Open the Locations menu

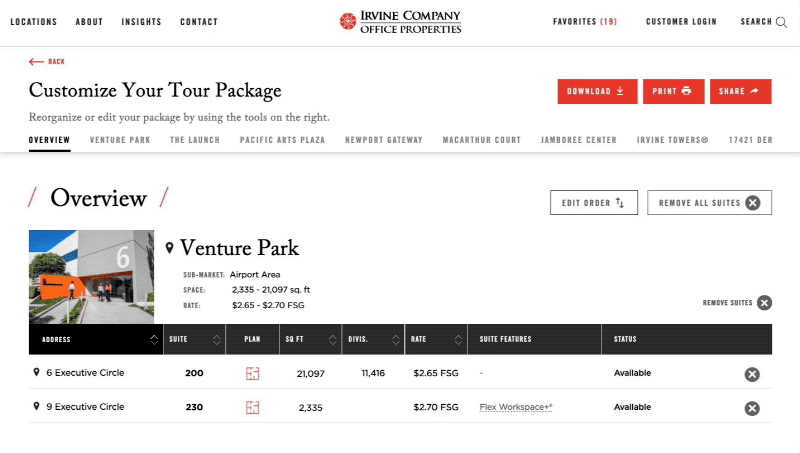tap(34, 22)
